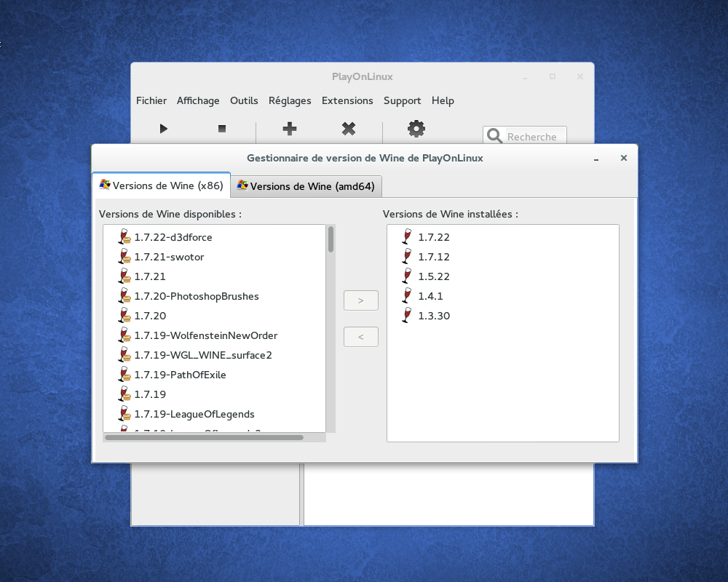Select 1.7.21-swotor in available versions
The image size is (728, 582).
[x=215, y=257]
